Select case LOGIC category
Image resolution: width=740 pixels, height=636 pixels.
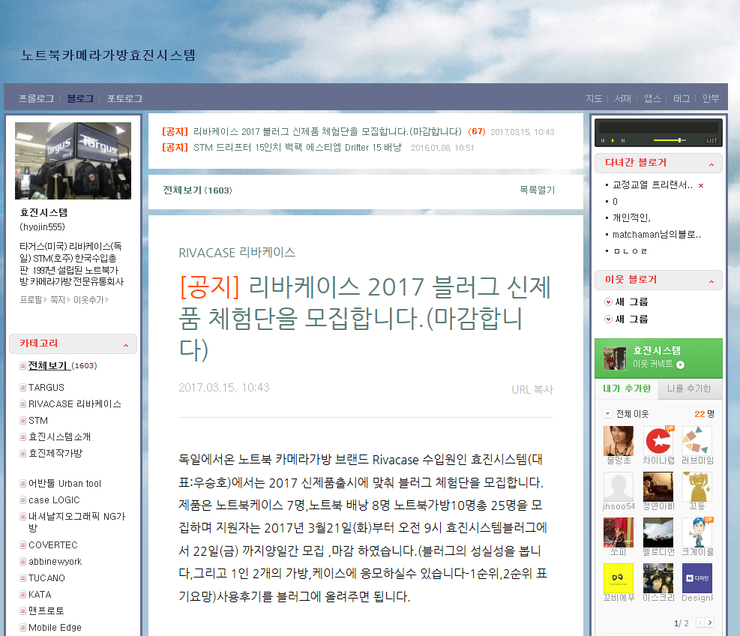54,500
